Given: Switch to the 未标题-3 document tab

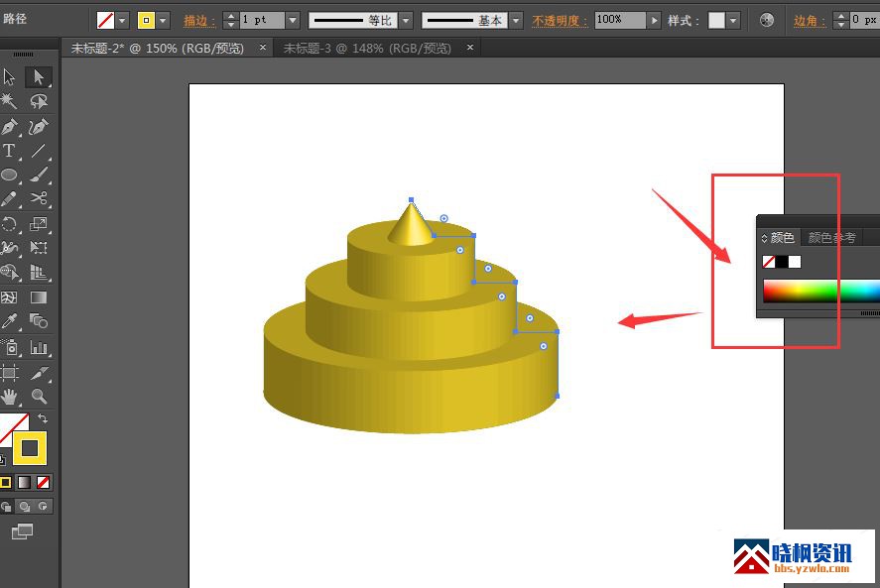Looking at the screenshot, I should [x=367, y=48].
